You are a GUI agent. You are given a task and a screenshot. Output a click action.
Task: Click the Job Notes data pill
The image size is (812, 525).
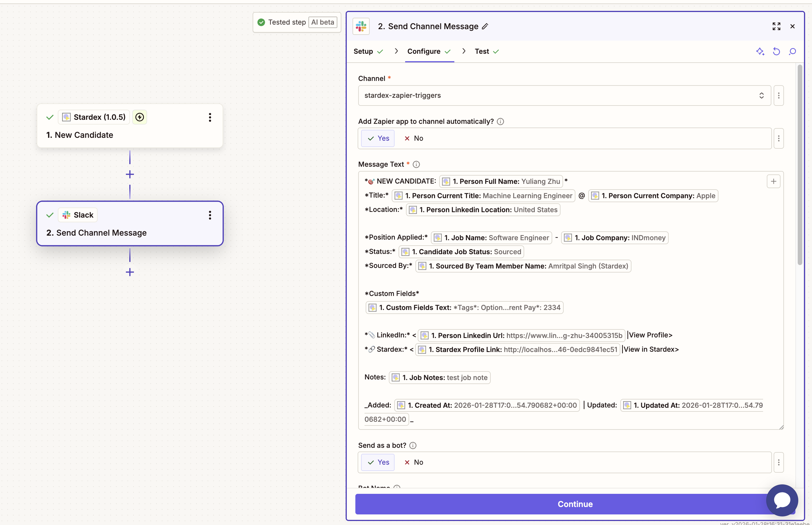pyautogui.click(x=439, y=377)
